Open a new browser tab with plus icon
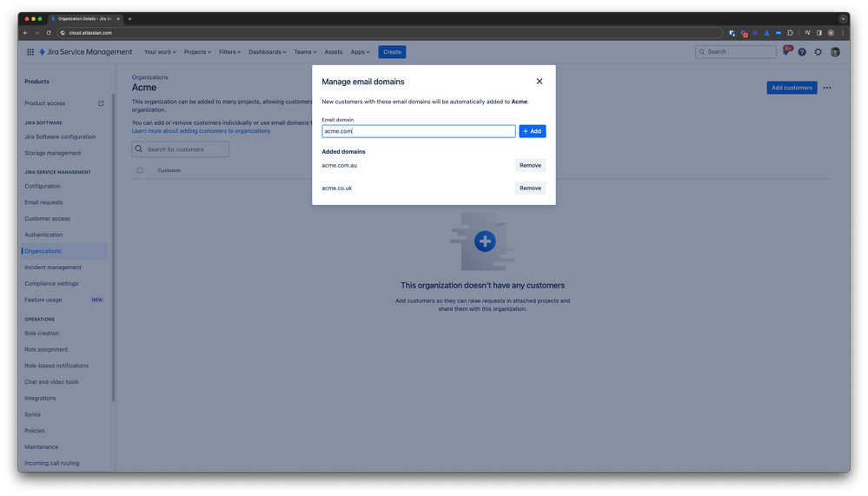The height and width of the screenshot is (496, 868). pos(130,19)
